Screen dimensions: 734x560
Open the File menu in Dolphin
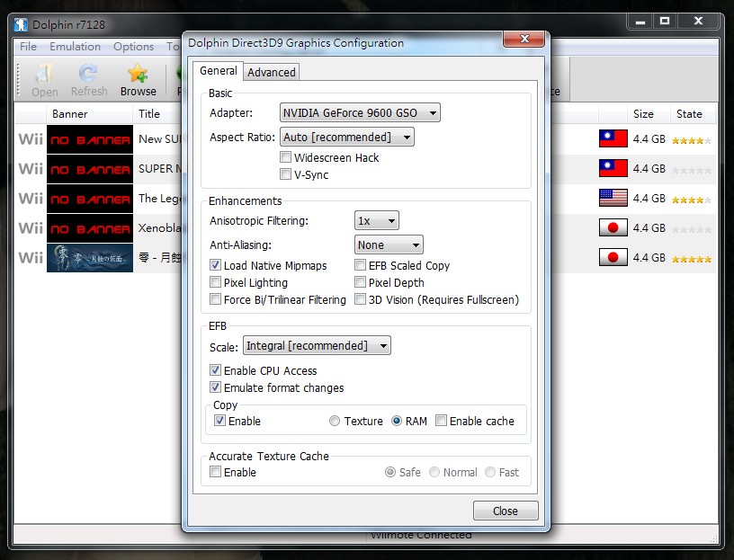pos(28,47)
